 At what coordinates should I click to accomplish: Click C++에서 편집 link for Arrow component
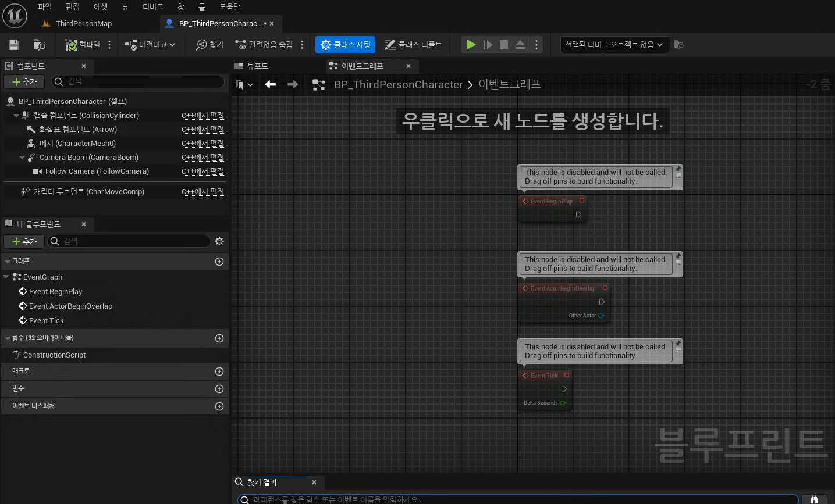pyautogui.click(x=202, y=130)
